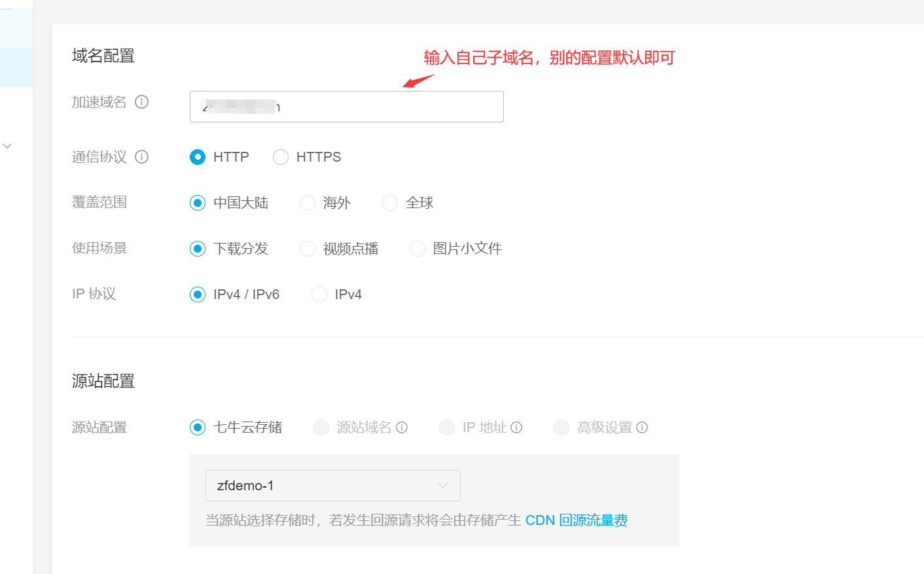
Task: Select the HTTP protocol radio button
Action: point(198,157)
